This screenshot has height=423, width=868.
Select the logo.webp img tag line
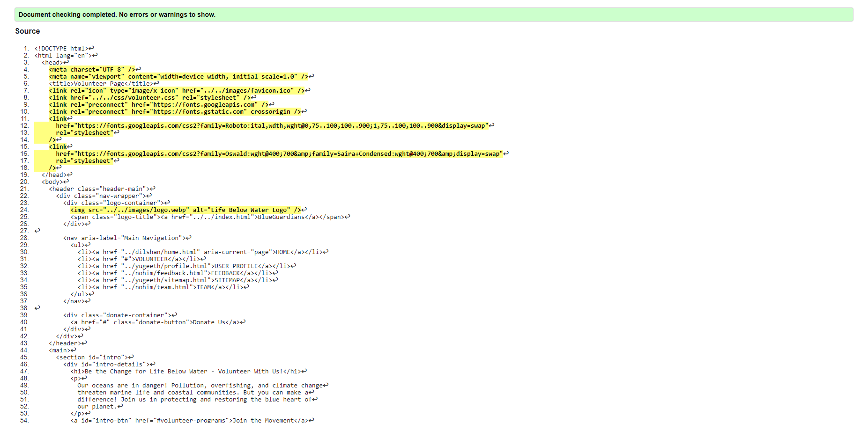(x=187, y=210)
